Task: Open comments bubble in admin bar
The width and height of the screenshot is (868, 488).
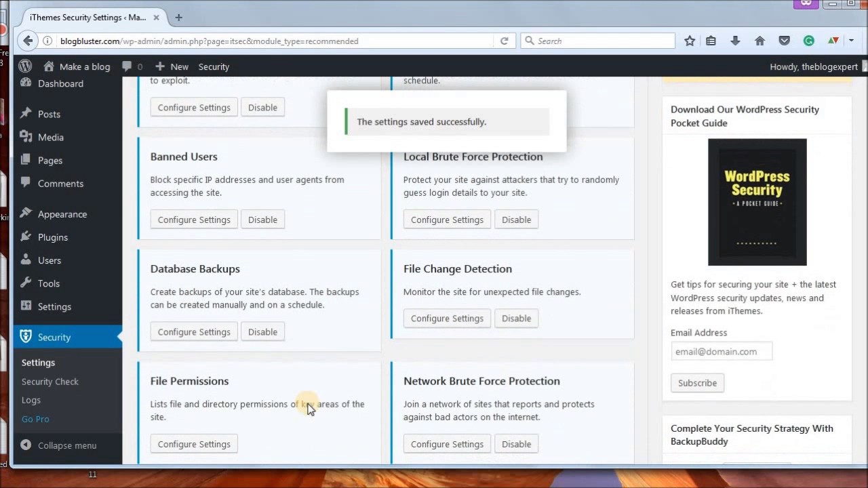Action: (x=127, y=66)
